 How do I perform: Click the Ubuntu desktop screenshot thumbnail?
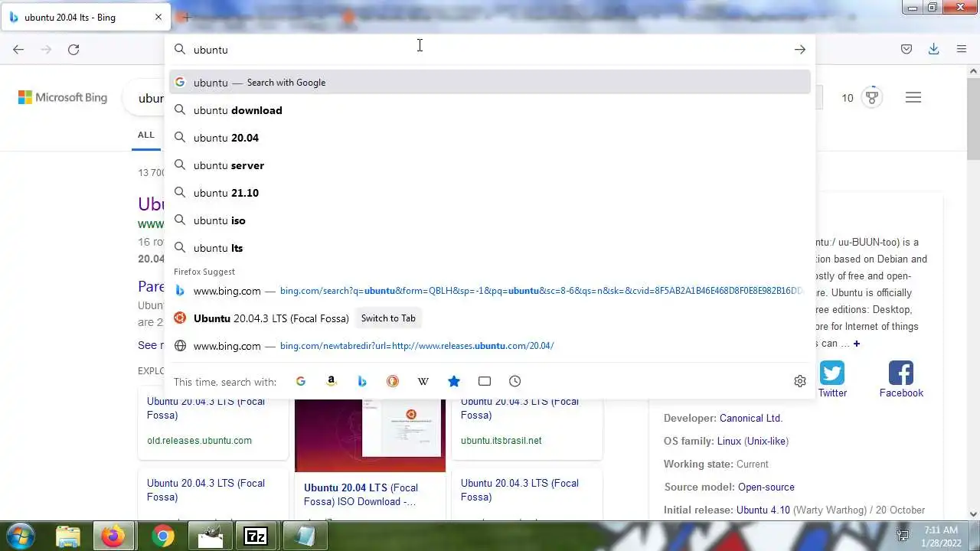370,434
